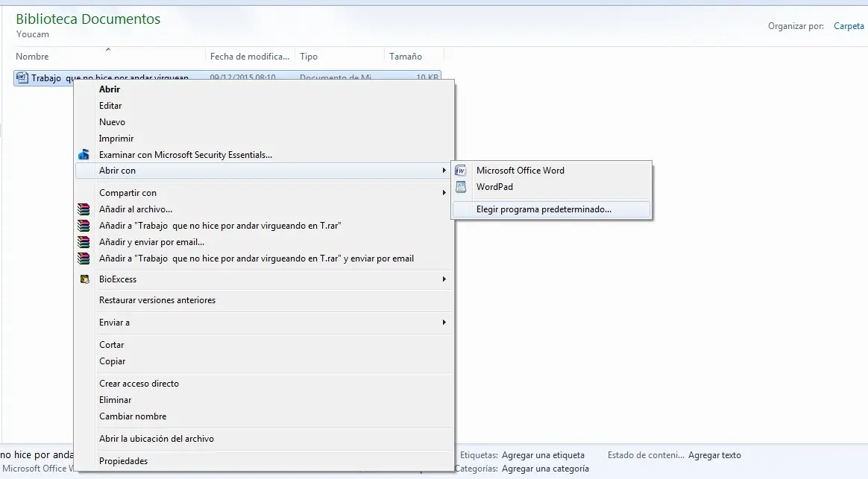868x479 pixels.
Task: Expand the 'Enviar a' submenu arrow
Action: coord(444,323)
